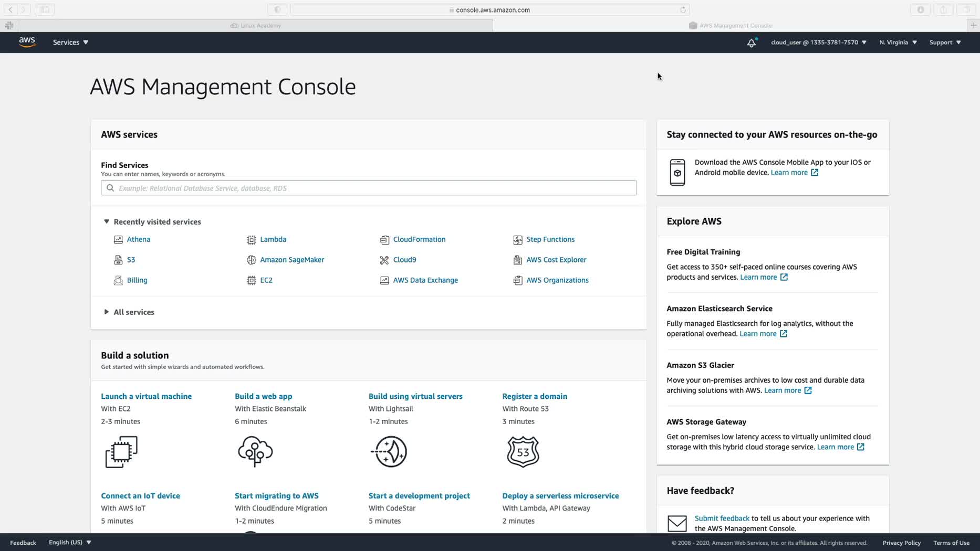Click the Lightsail compass illustration
Screen dimensions: 980x551
(389, 451)
